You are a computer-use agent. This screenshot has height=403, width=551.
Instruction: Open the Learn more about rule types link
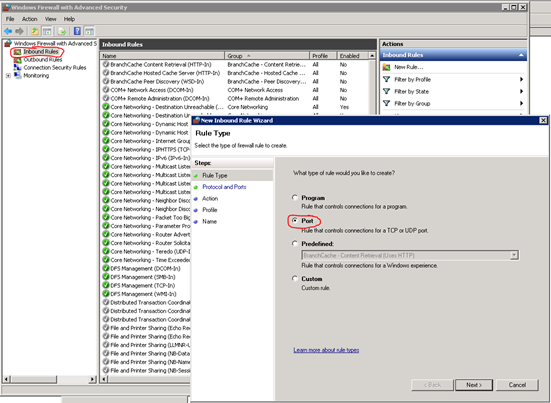326,350
